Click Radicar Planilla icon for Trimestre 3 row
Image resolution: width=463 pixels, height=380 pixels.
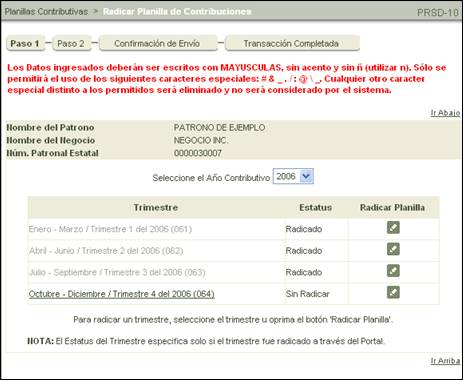click(393, 271)
